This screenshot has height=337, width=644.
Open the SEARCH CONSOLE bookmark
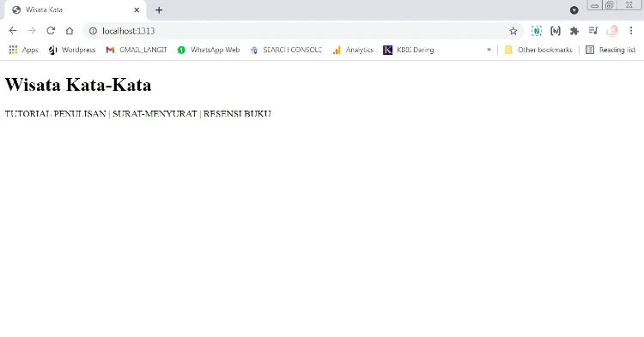tap(286, 50)
